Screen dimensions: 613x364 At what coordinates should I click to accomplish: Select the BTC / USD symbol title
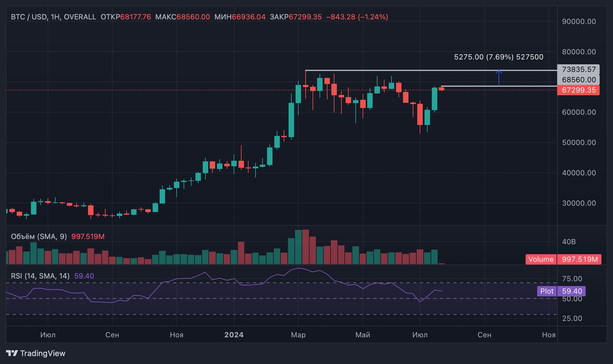click(29, 17)
